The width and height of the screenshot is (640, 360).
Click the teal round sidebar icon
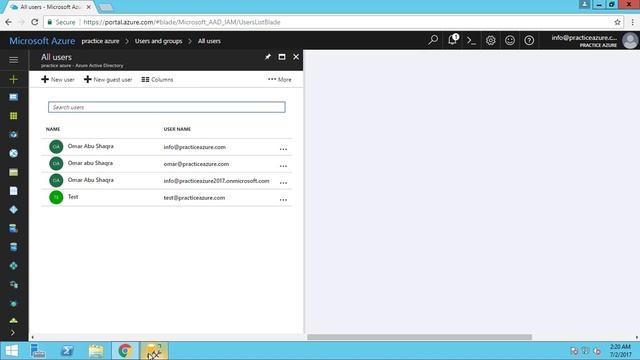pyautogui.click(x=13, y=304)
